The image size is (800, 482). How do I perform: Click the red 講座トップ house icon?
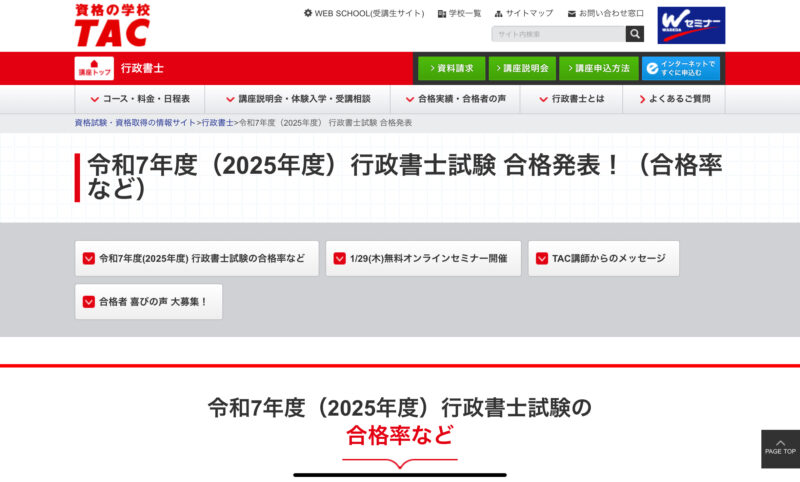pos(93,68)
